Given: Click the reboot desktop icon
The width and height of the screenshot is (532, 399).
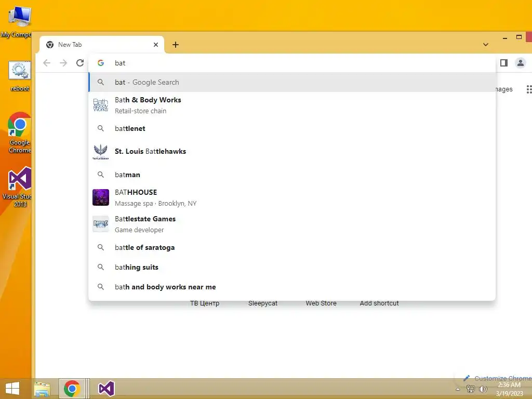Looking at the screenshot, I should coord(20,76).
